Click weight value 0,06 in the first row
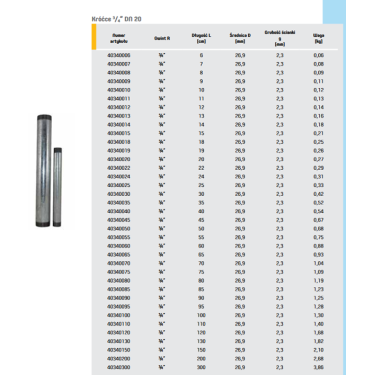The height and width of the screenshot is (375, 375). point(319,55)
